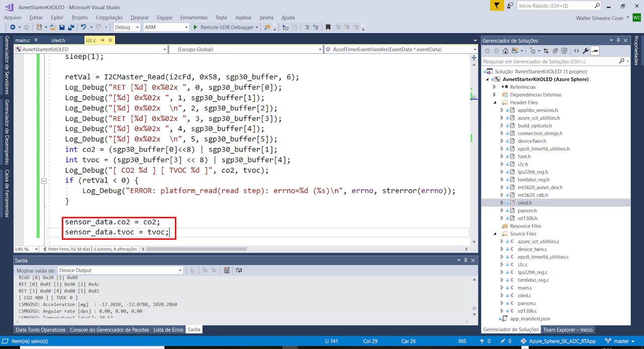Click the Undo arrow icon
Screen dimensions: 644x349
pyautogui.click(x=83, y=27)
